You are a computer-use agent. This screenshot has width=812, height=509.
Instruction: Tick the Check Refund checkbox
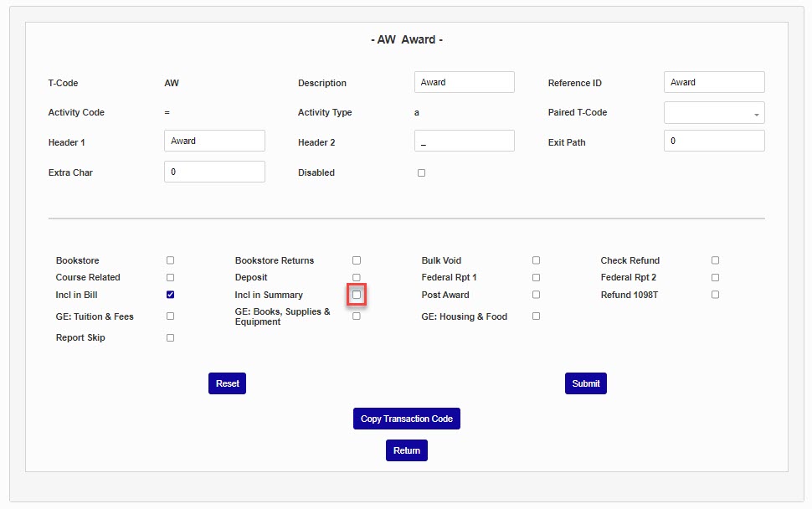[x=715, y=260]
